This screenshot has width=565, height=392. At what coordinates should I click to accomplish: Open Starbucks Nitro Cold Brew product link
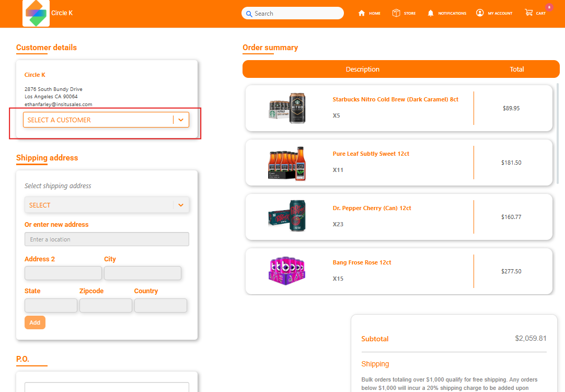point(395,99)
